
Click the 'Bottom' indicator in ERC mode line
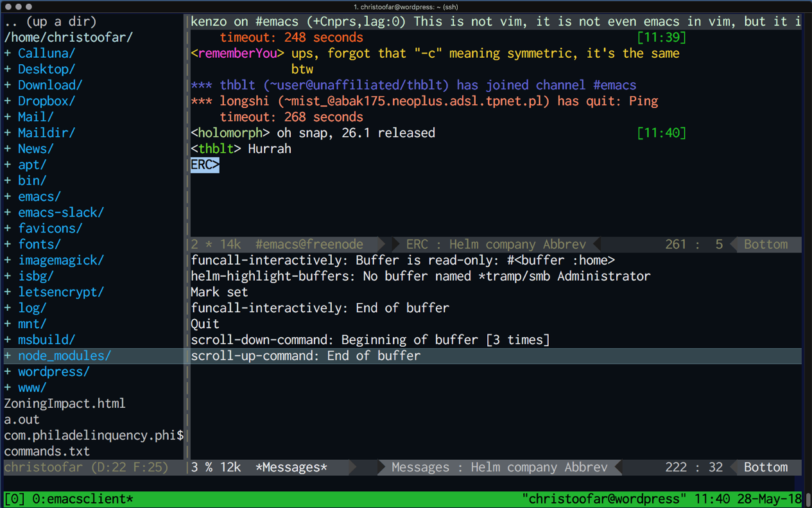pyautogui.click(x=766, y=245)
